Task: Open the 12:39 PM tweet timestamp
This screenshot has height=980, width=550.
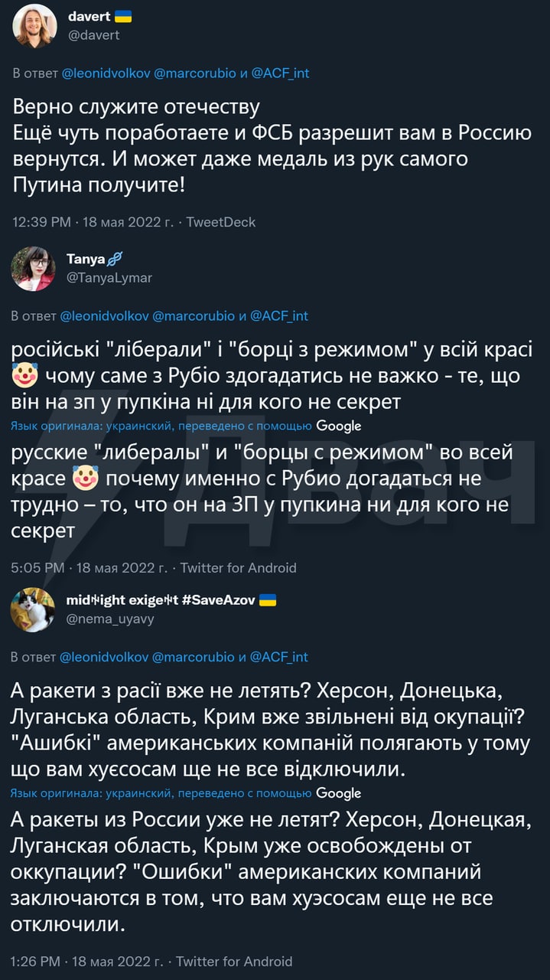Action: [x=42, y=222]
